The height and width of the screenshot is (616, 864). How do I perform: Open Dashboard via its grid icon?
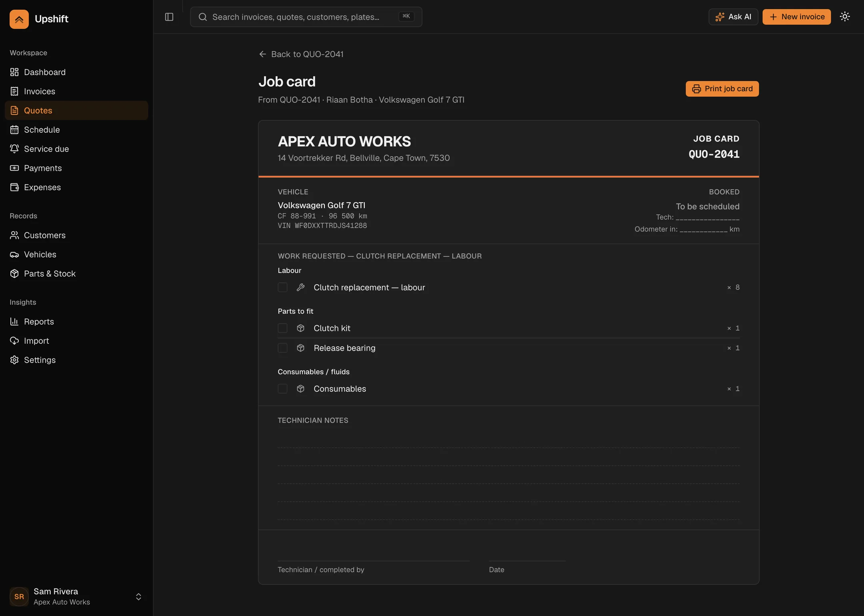(14, 72)
